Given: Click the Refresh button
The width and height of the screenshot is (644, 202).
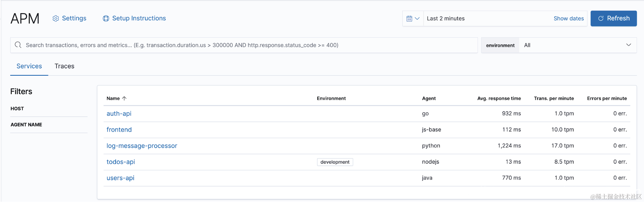Looking at the screenshot, I should coord(614,18).
